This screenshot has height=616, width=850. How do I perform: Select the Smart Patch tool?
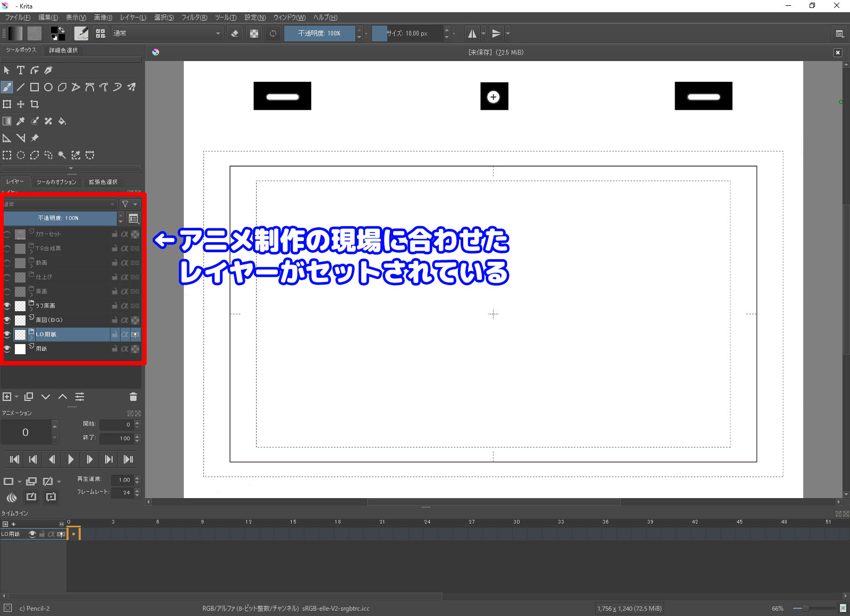pyautogui.click(x=48, y=121)
